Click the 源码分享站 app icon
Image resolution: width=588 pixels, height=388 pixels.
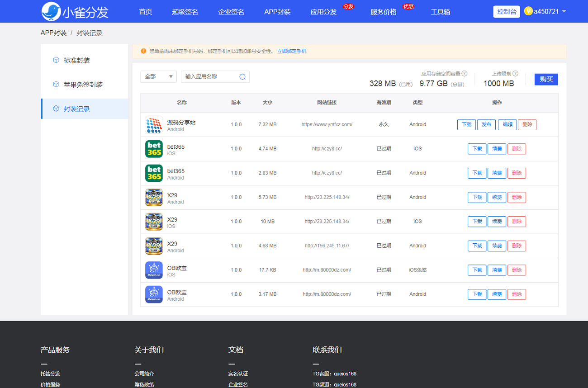pyautogui.click(x=154, y=125)
